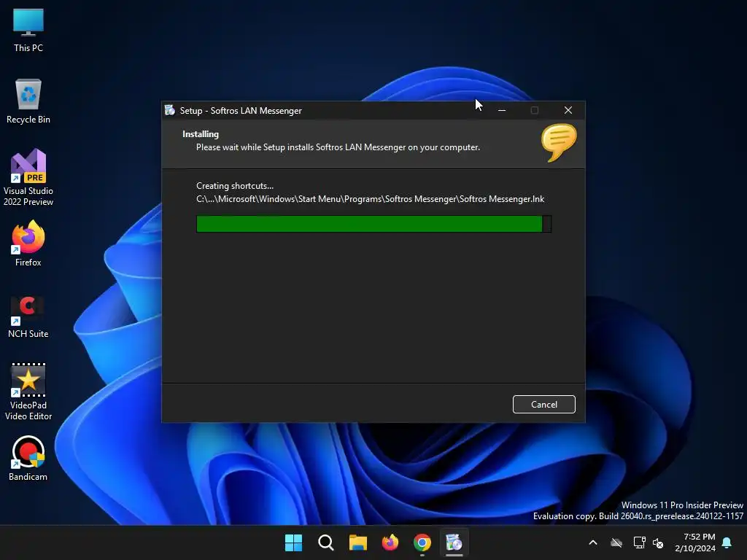Click the muted volume tray icon

pyautogui.click(x=658, y=542)
